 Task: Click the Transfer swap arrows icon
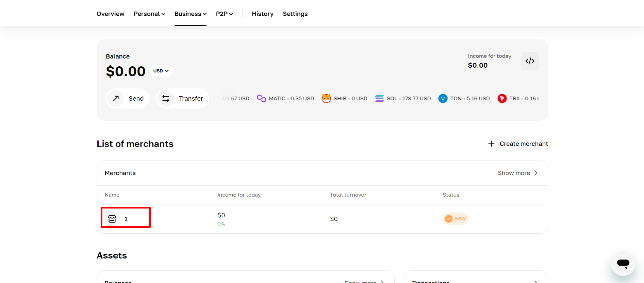pos(166,98)
